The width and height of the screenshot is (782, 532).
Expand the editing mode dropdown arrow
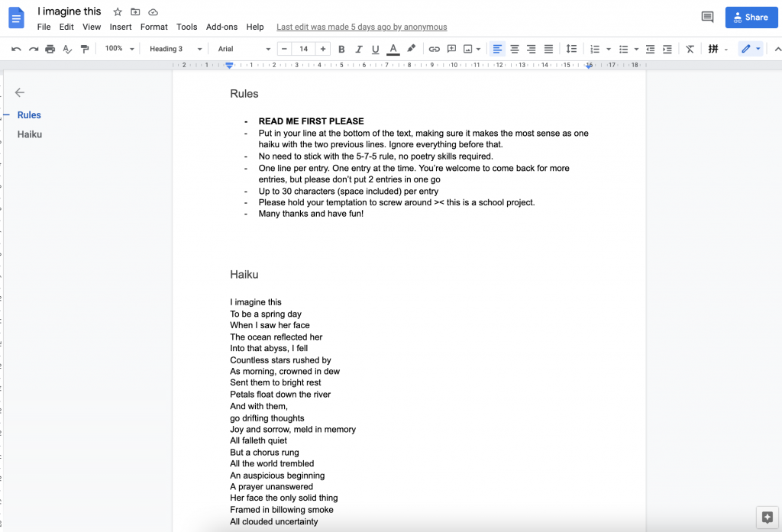tap(758, 49)
